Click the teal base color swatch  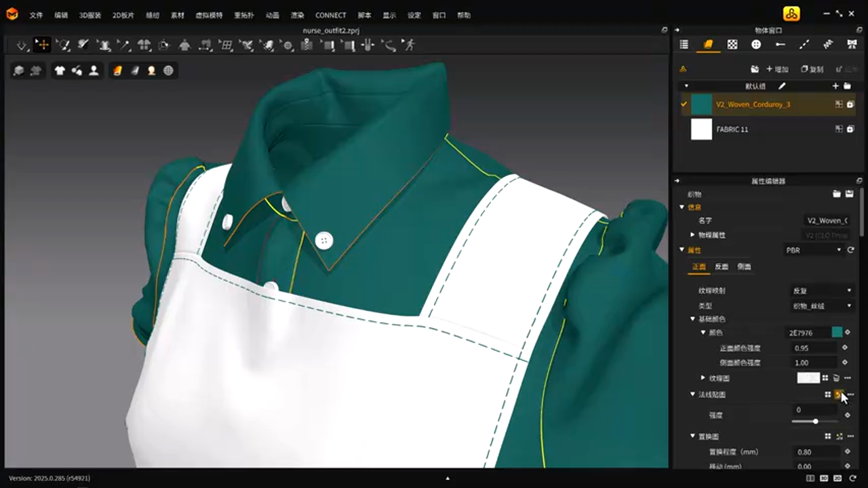tap(837, 333)
